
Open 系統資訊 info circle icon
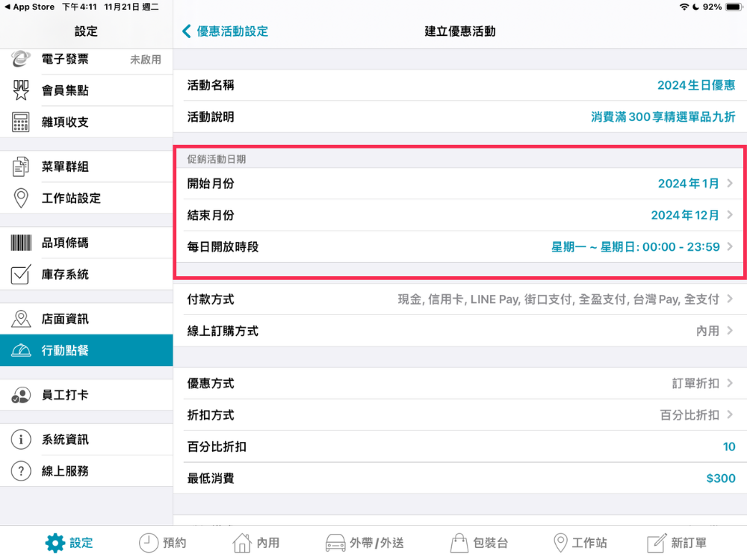[21, 440]
